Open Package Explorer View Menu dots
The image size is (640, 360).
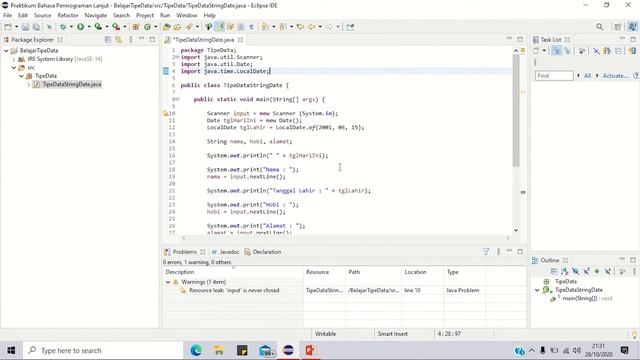(131, 40)
